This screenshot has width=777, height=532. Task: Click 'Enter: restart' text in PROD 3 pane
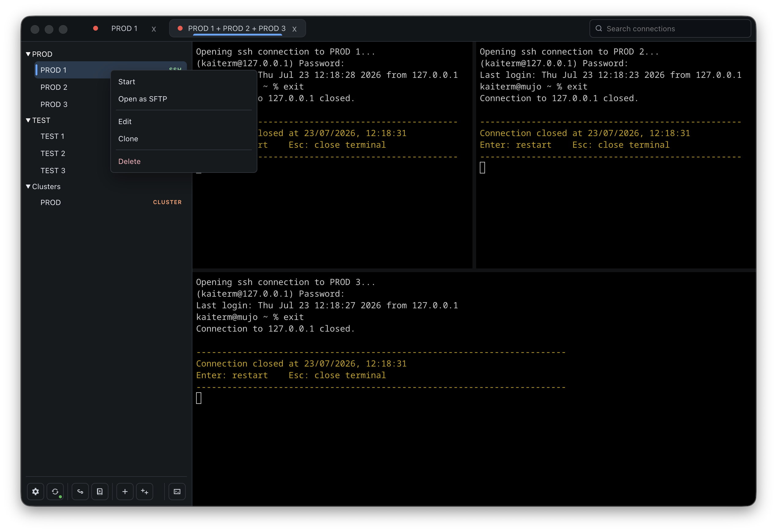(x=232, y=375)
